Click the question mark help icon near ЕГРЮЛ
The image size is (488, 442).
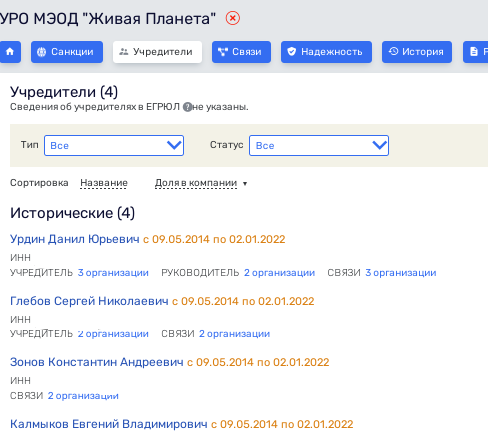[x=188, y=107]
